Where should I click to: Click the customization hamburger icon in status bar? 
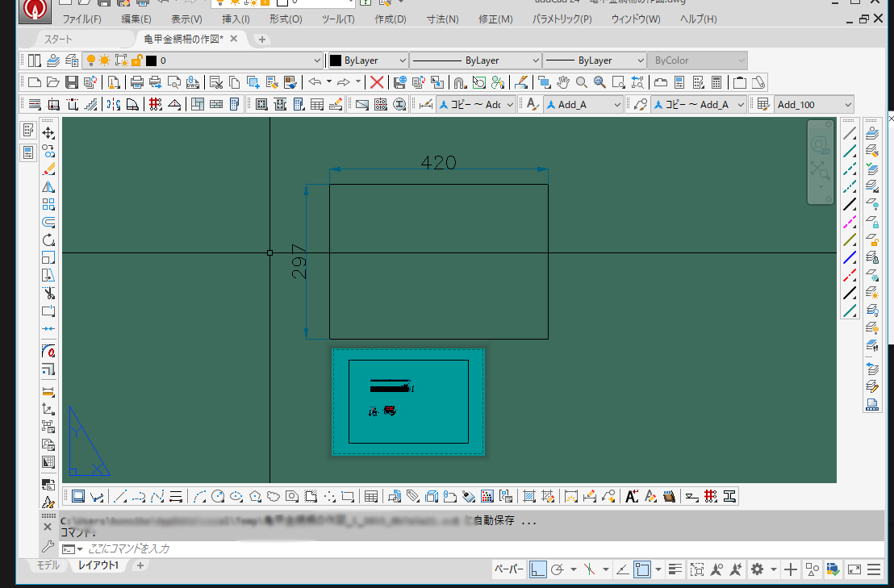(x=874, y=569)
